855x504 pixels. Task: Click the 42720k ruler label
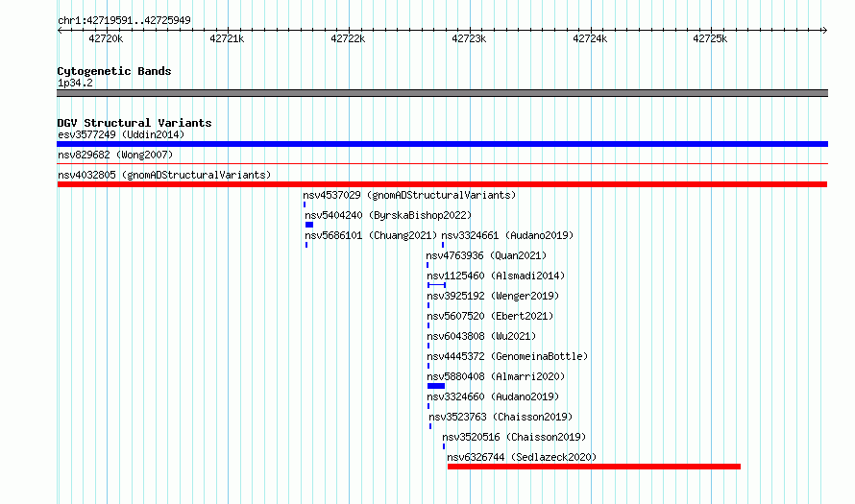106,38
